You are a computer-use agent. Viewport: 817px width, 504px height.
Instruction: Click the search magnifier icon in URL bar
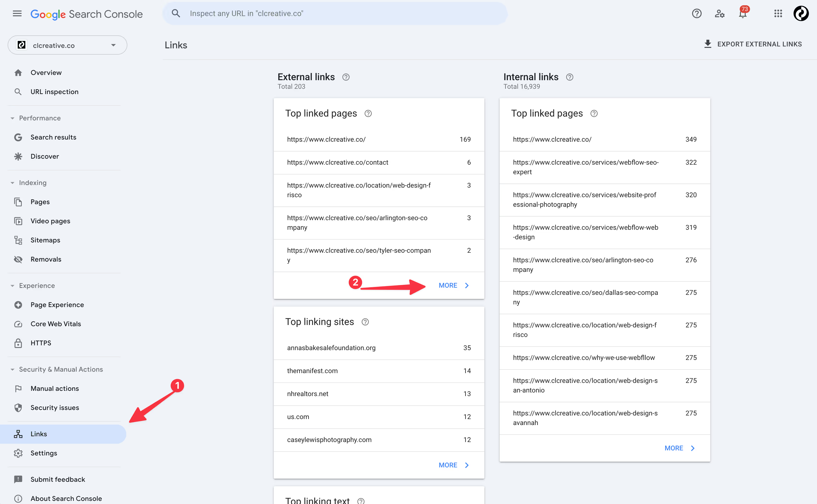point(176,13)
